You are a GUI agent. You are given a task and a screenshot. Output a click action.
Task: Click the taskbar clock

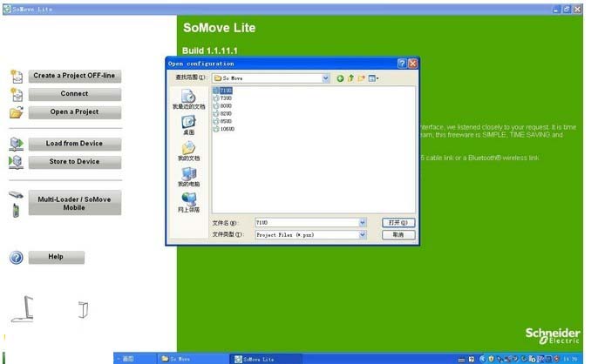coord(570,359)
